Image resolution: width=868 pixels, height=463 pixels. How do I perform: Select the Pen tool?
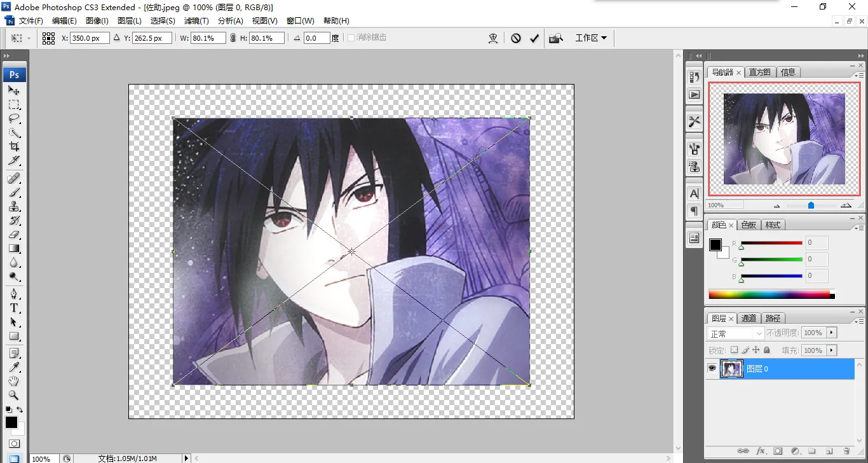pos(14,294)
